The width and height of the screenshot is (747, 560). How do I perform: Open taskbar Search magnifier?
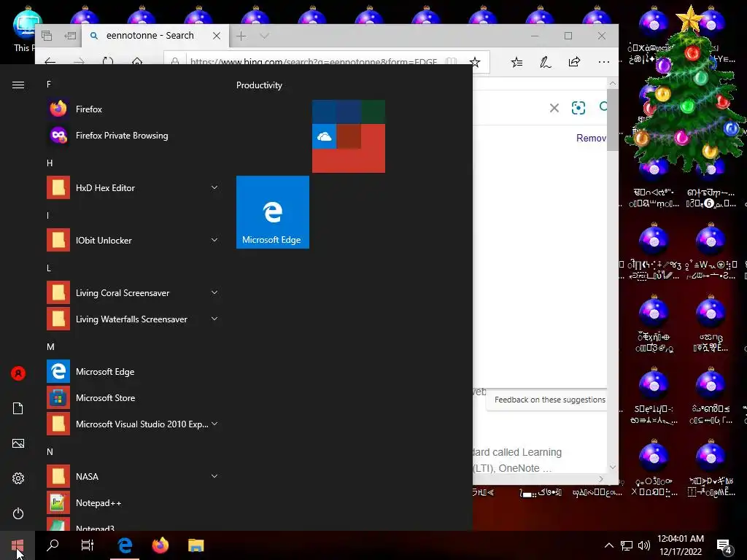point(53,545)
